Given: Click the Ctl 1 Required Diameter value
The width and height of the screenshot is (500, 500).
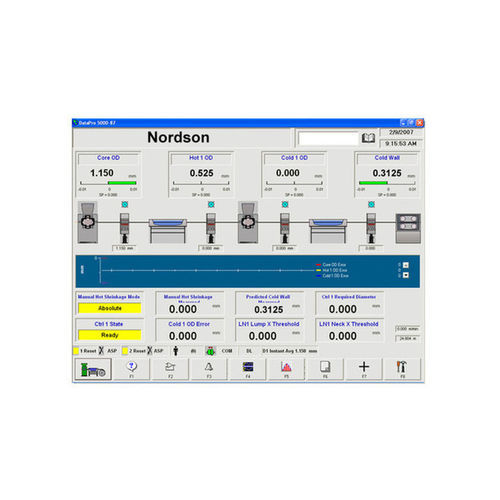Looking at the screenshot, I should tap(343, 309).
